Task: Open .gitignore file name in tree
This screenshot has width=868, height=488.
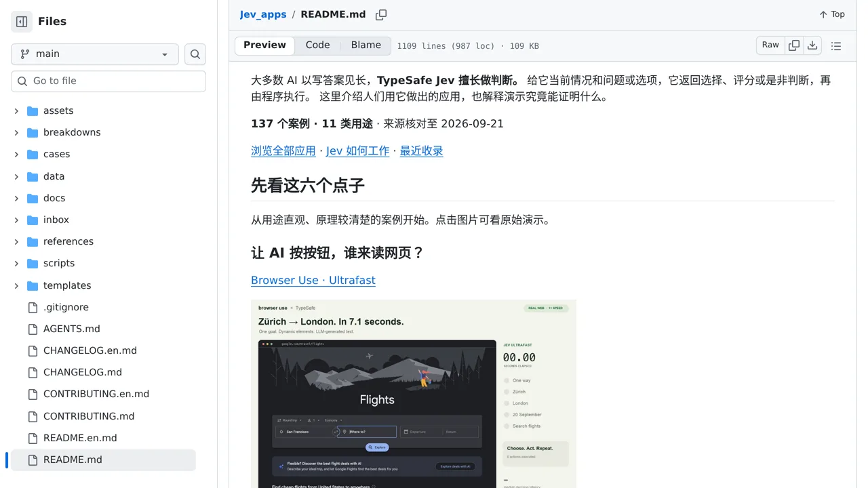Action: (x=66, y=307)
